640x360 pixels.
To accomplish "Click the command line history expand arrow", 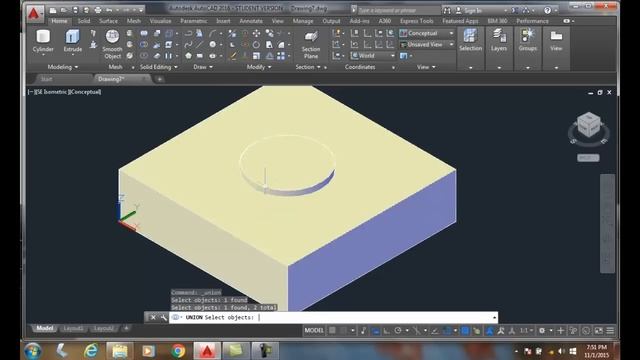I will point(494,317).
